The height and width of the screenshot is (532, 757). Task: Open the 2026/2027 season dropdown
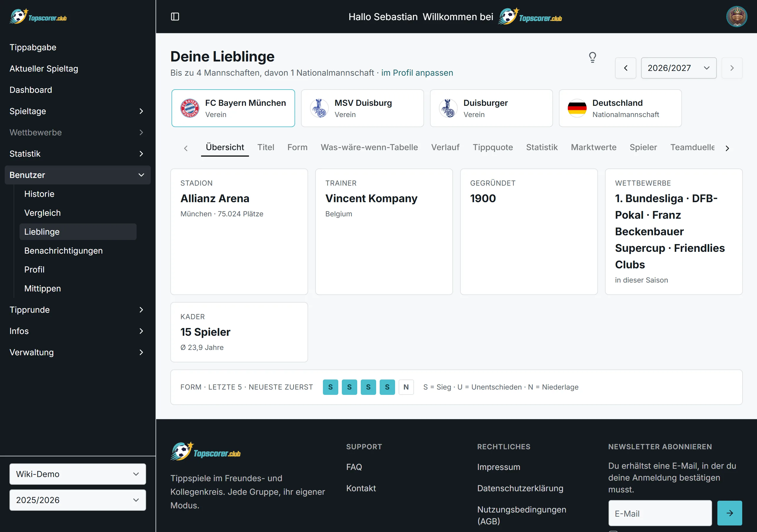point(679,68)
